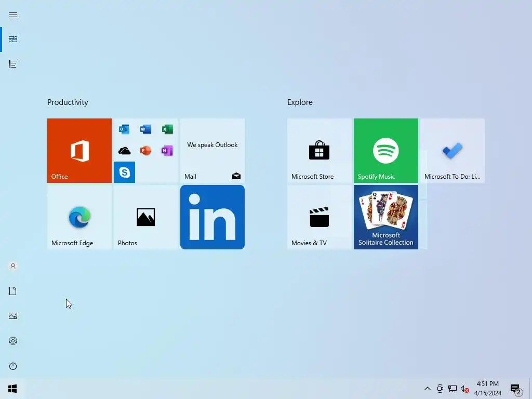Open the LinkedIn tile

click(212, 217)
